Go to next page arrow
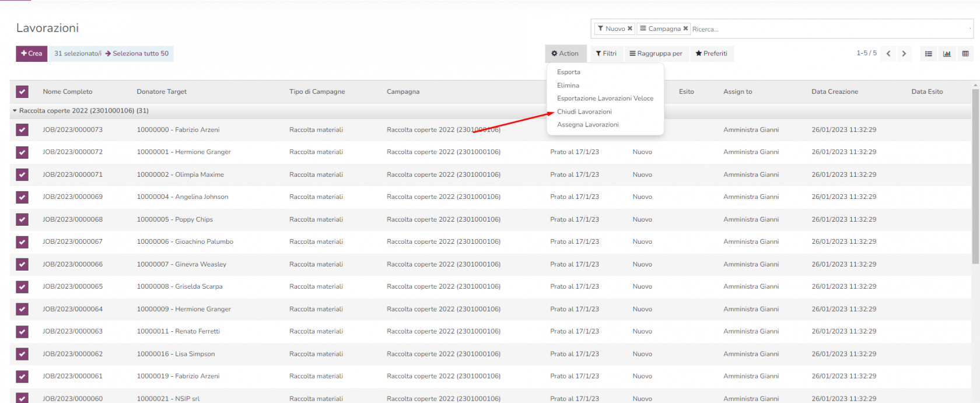Screen dimensions: 980x403 [x=904, y=54]
